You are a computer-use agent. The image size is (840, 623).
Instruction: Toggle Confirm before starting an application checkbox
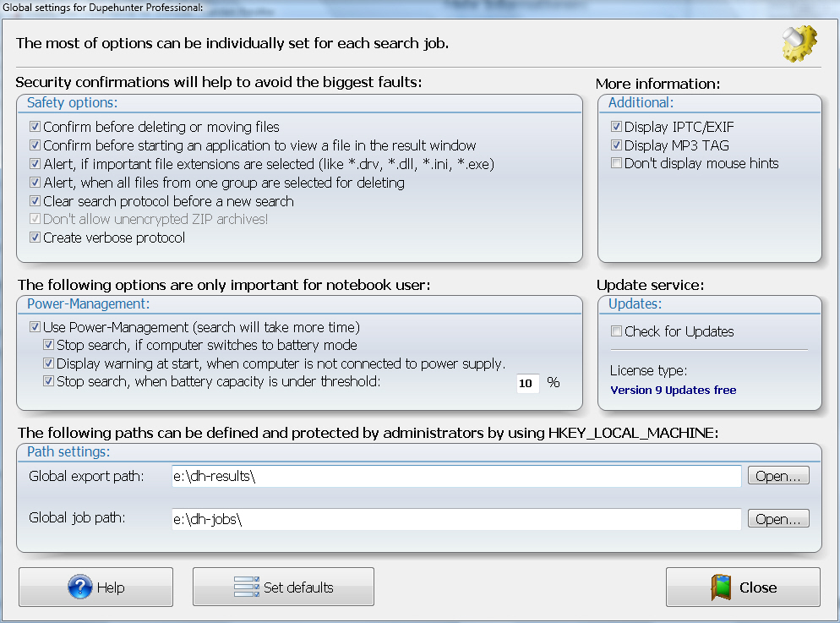35,145
